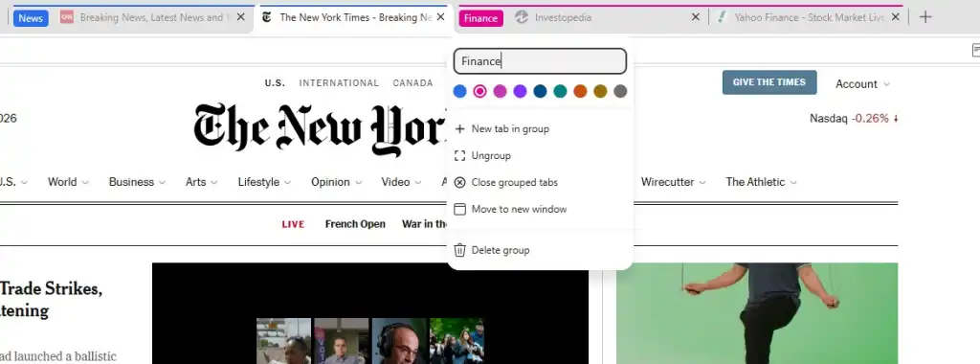Click the U.S. edition link
This screenshot has height=364, width=980.
(x=275, y=83)
